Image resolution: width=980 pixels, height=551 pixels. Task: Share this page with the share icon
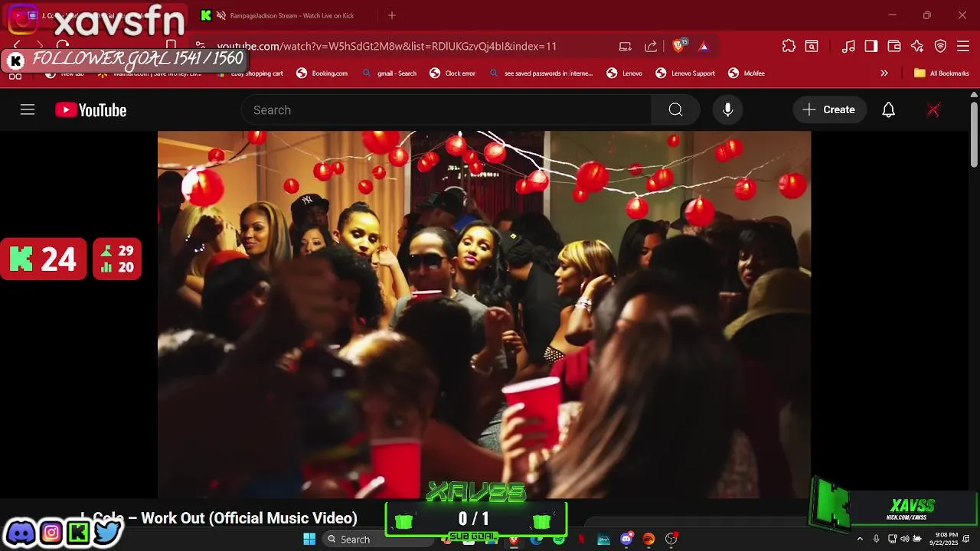click(x=651, y=46)
